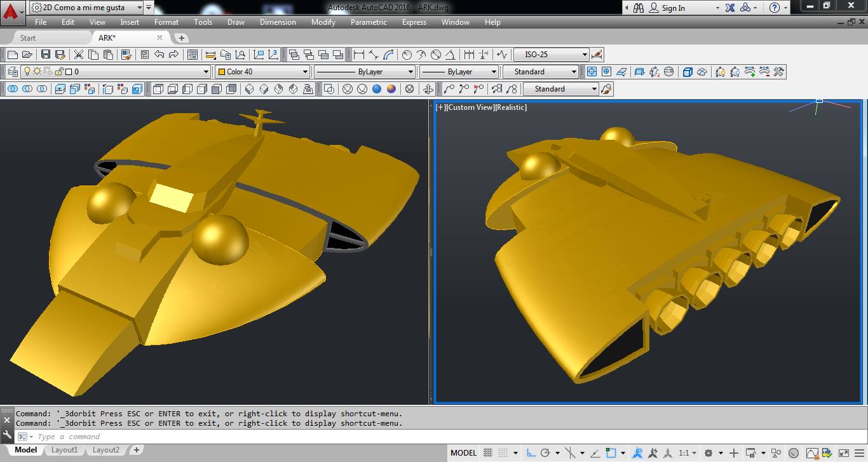868x462 pixels.
Task: Toggle the layer lightbulb on/off icon
Action: click(x=27, y=72)
